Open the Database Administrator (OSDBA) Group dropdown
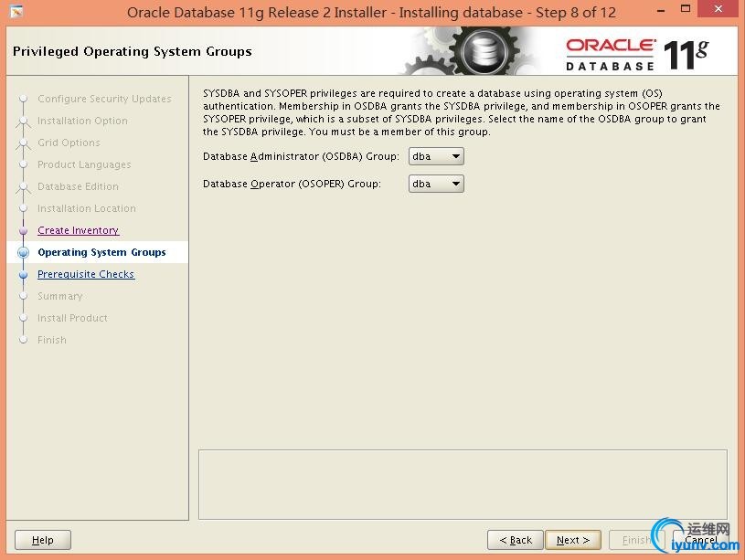 (436, 156)
